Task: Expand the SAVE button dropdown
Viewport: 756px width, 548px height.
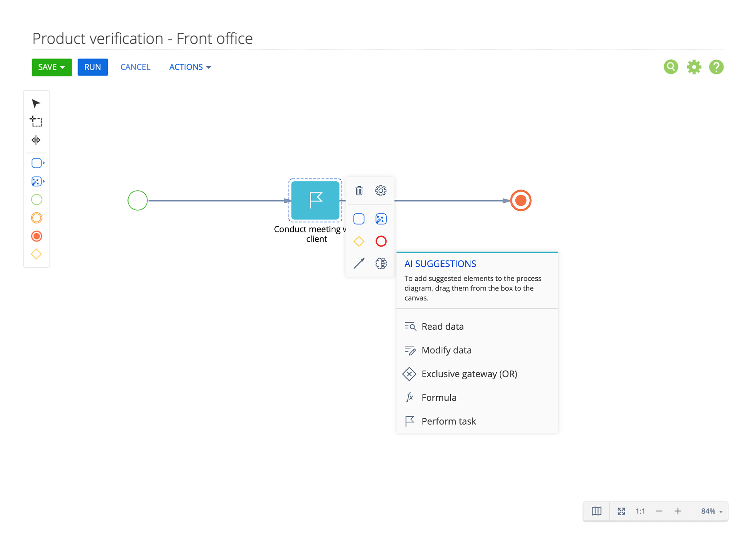Action: [x=63, y=67]
